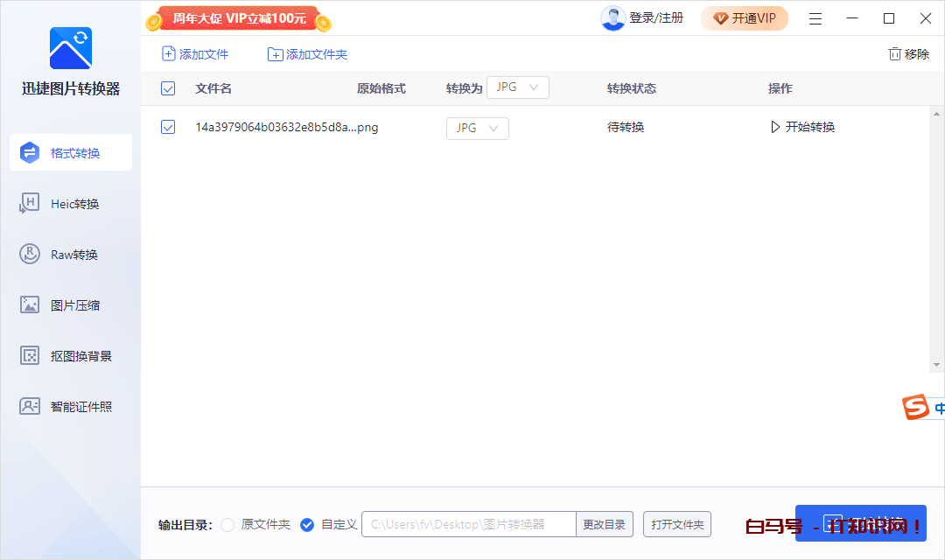Open the file row JPG format dropdown

pyautogui.click(x=477, y=128)
